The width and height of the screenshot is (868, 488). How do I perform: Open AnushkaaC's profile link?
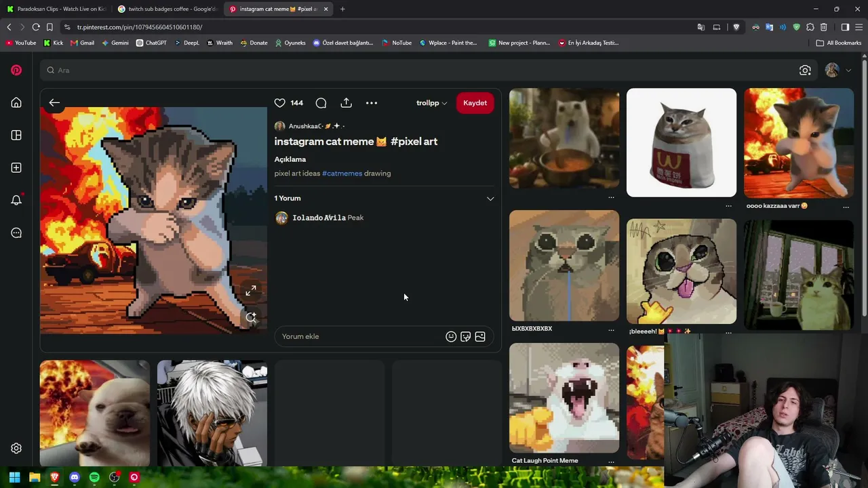pyautogui.click(x=309, y=126)
